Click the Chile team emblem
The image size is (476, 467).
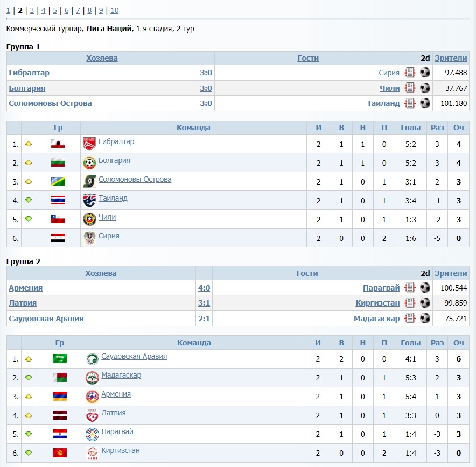[x=89, y=219]
